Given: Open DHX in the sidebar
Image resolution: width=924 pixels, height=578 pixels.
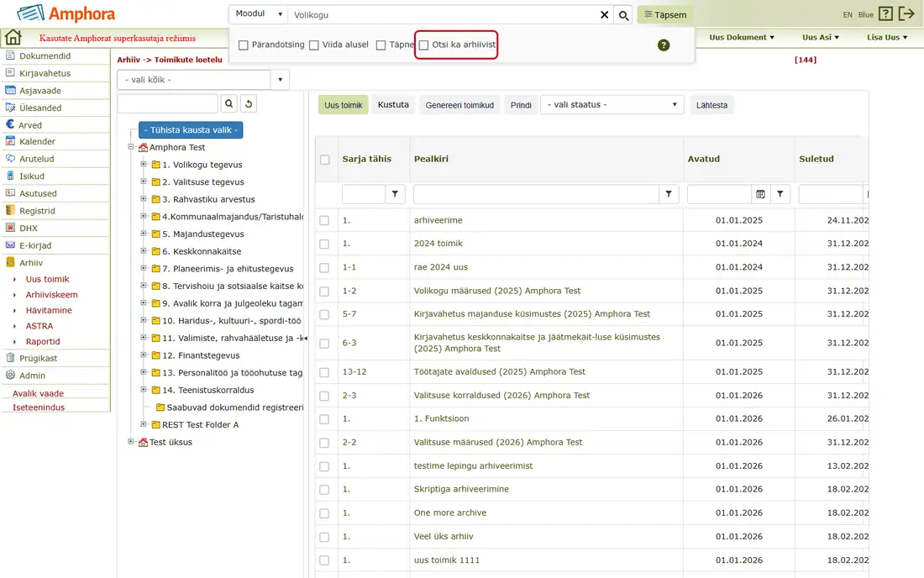Looking at the screenshot, I should [x=29, y=228].
